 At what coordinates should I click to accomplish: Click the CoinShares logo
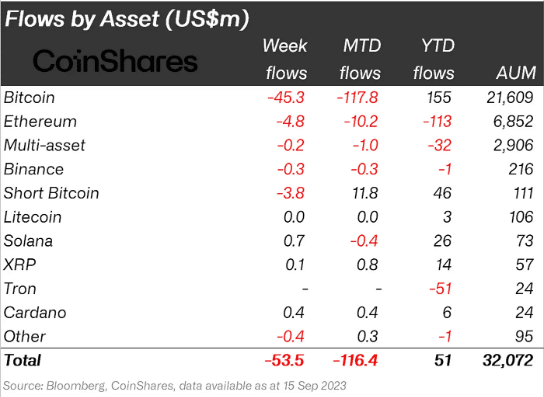pyautogui.click(x=115, y=61)
